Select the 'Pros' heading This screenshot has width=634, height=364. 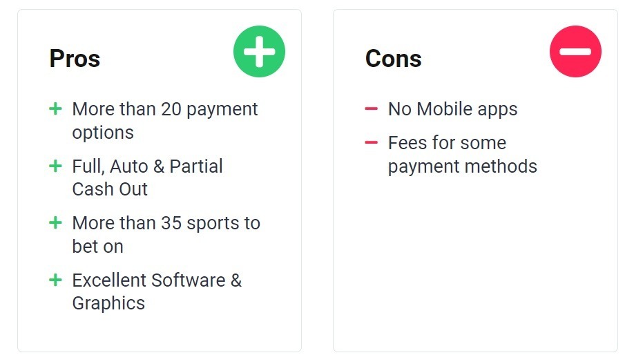click(75, 58)
